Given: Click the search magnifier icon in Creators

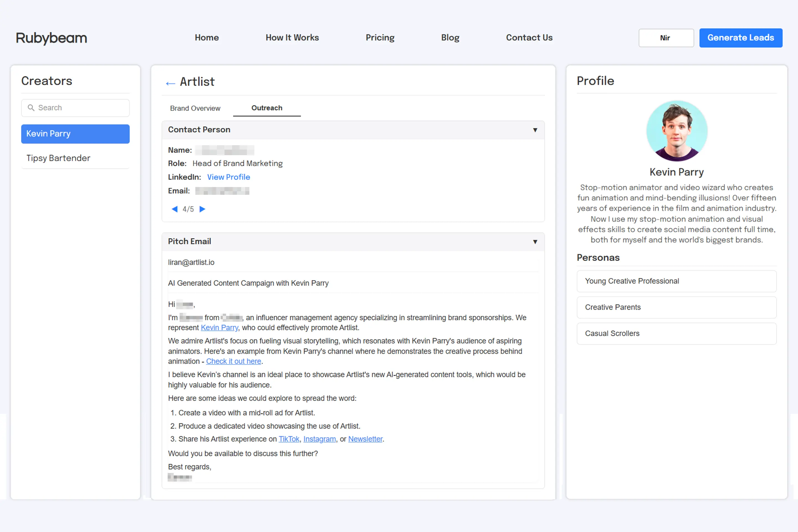Looking at the screenshot, I should click(x=31, y=108).
